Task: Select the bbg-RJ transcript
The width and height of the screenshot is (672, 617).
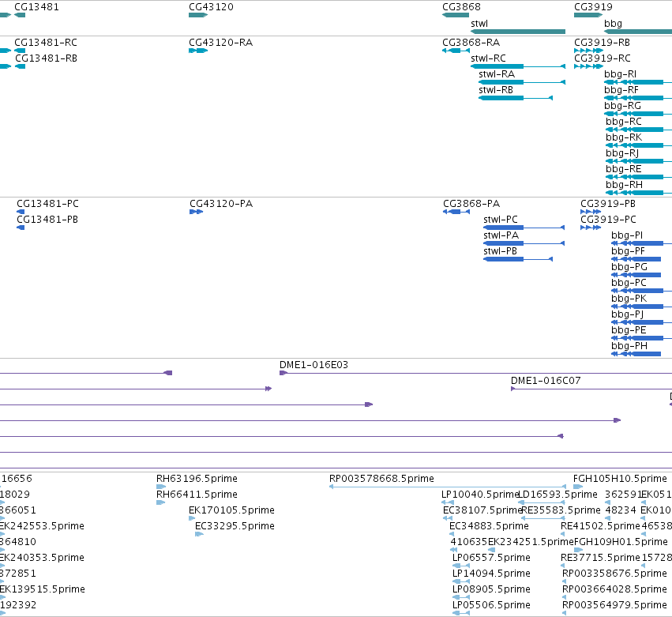Action: tap(639, 162)
